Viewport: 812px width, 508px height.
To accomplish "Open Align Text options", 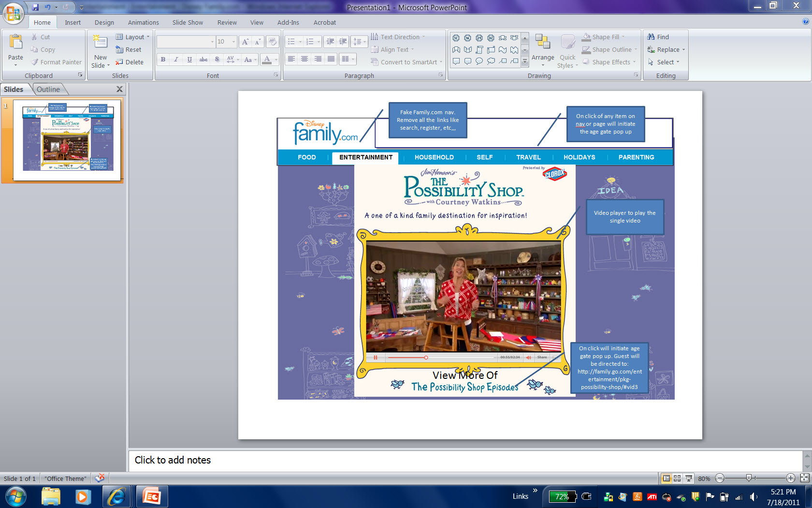I will pyautogui.click(x=392, y=49).
